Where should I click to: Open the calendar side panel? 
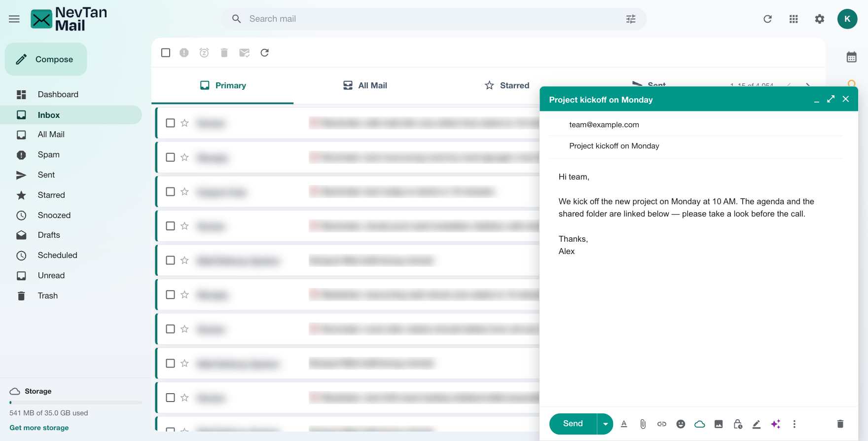[852, 57]
